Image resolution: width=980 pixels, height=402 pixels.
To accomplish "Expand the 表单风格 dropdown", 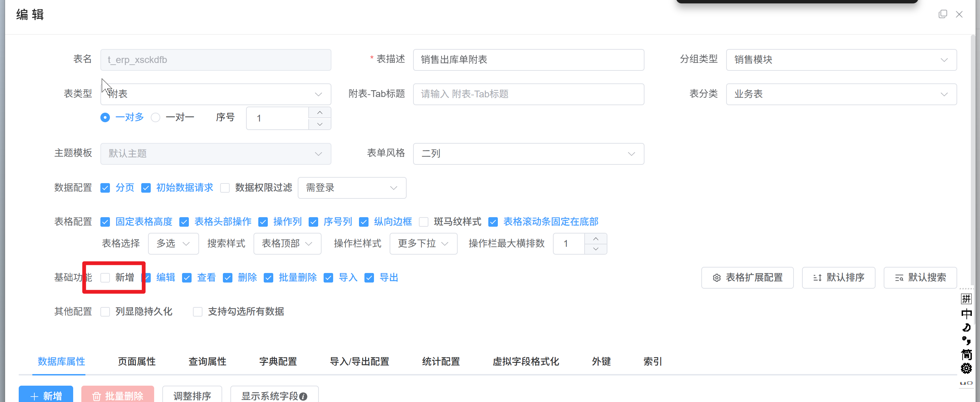I will pos(528,154).
